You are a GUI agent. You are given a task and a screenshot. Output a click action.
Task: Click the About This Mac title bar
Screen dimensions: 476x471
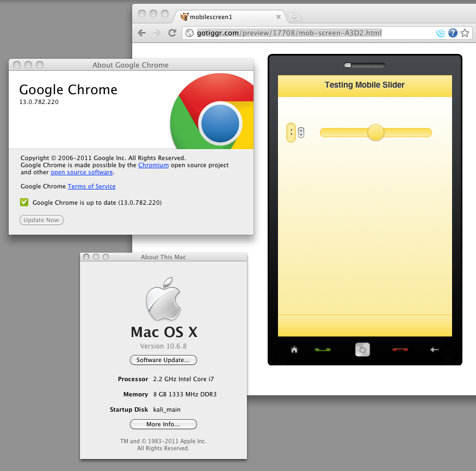point(163,257)
